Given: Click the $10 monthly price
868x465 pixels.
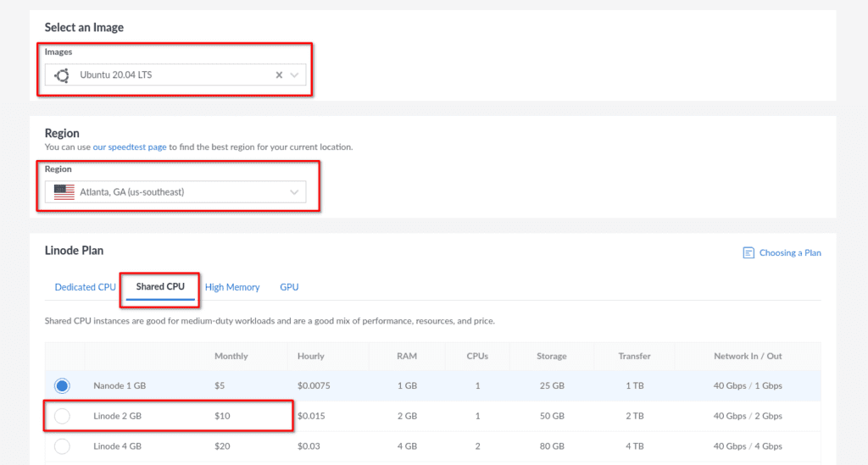Looking at the screenshot, I should [x=222, y=416].
